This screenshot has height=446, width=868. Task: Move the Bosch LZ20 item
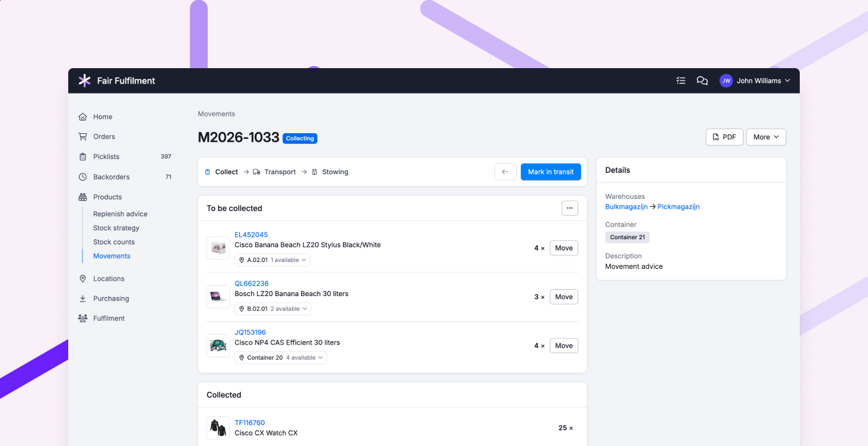click(x=564, y=297)
